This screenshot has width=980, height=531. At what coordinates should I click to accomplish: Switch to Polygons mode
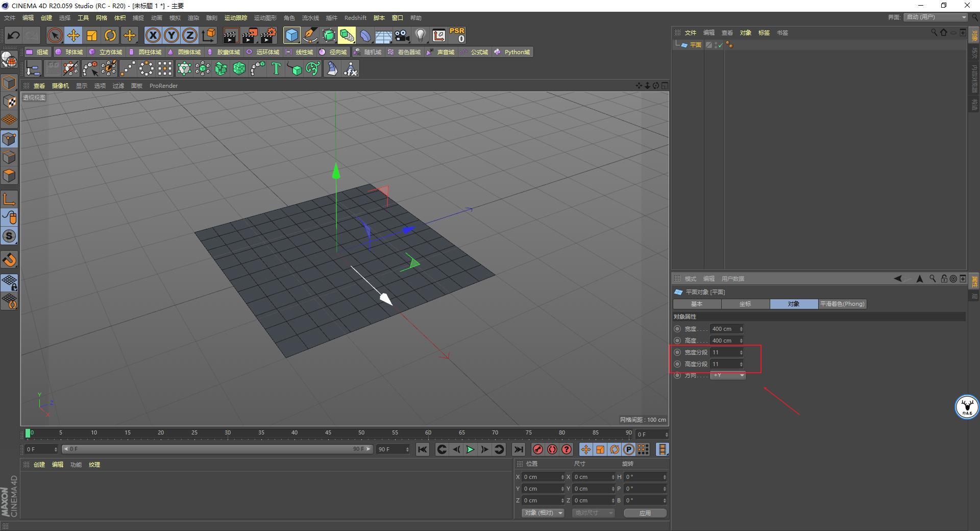point(9,176)
